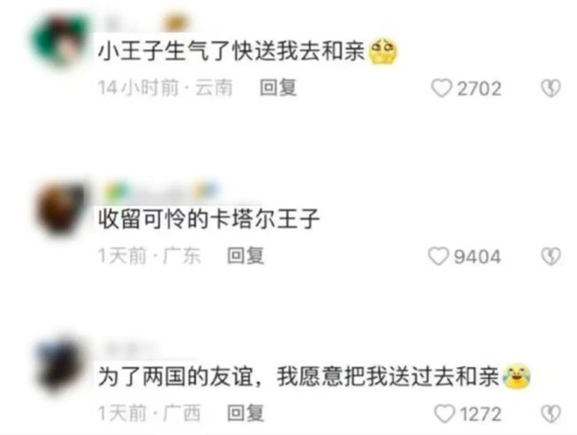The image size is (577, 435).
Task: Like the 卡塔尔王子 comment with 9404 likes
Action: [438, 256]
